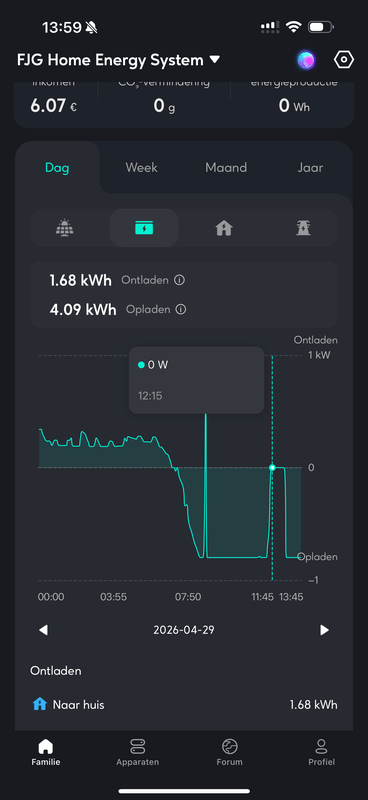Screen dimensions: 368x800
Task: Open info icon next to Opladen
Action: click(181, 309)
